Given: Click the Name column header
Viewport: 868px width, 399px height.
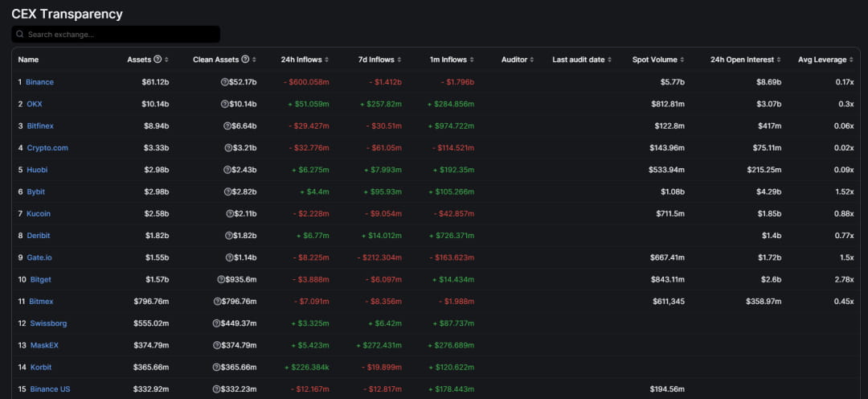Looking at the screenshot, I should pos(28,60).
